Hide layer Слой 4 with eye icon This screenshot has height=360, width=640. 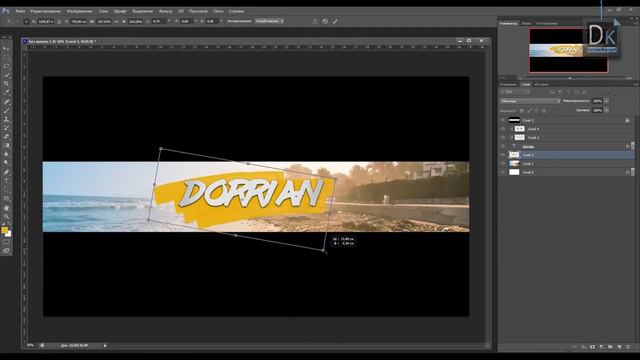click(x=502, y=129)
